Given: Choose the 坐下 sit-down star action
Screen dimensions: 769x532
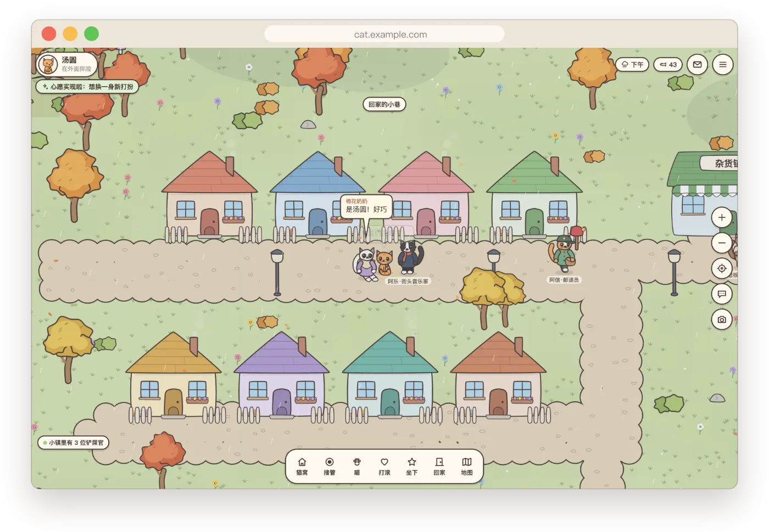Looking at the screenshot, I should 412,467.
